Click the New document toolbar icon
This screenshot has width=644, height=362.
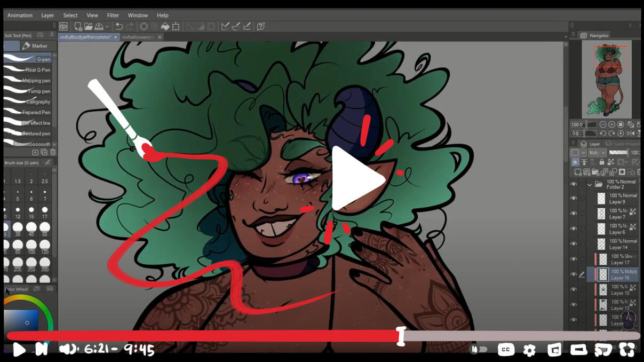click(x=78, y=26)
